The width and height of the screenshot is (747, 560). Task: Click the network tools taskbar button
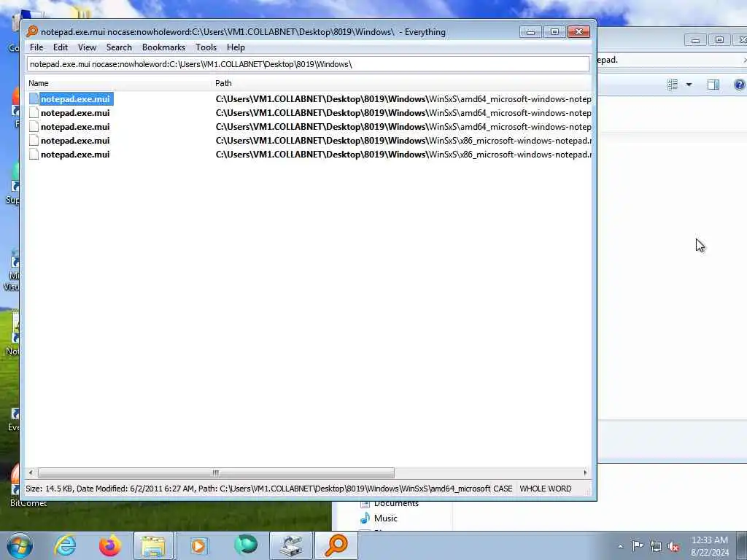tap(291, 545)
